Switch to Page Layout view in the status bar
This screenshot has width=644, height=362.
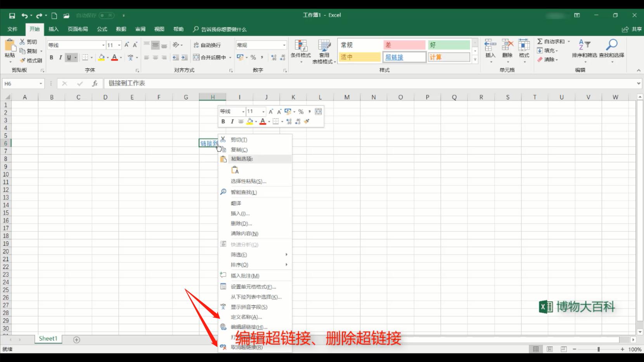coord(550,349)
